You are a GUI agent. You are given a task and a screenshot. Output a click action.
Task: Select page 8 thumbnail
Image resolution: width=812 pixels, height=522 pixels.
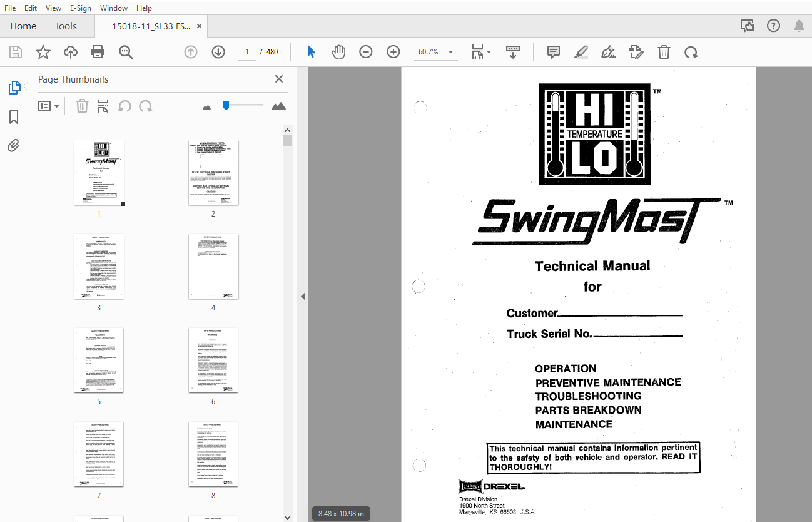click(213, 454)
